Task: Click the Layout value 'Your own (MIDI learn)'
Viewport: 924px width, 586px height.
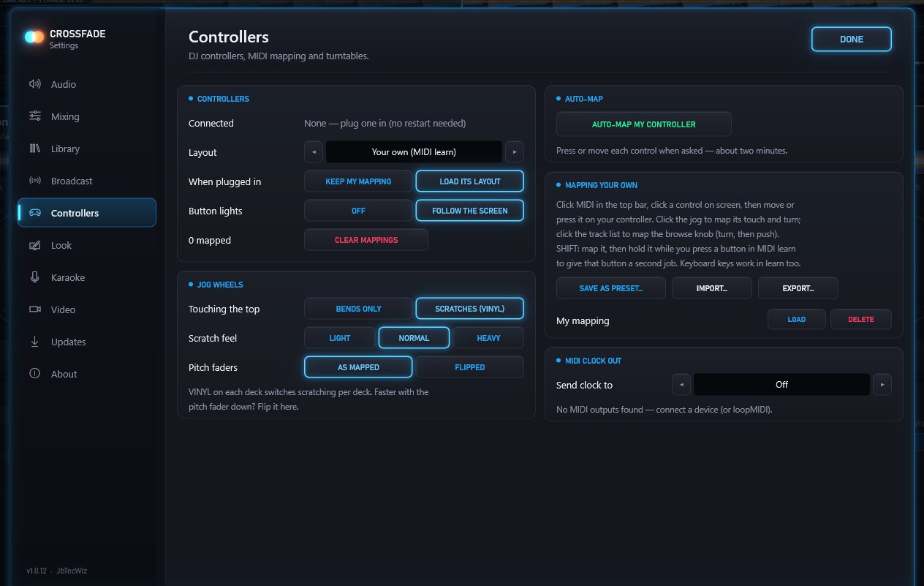Action: pyautogui.click(x=414, y=152)
